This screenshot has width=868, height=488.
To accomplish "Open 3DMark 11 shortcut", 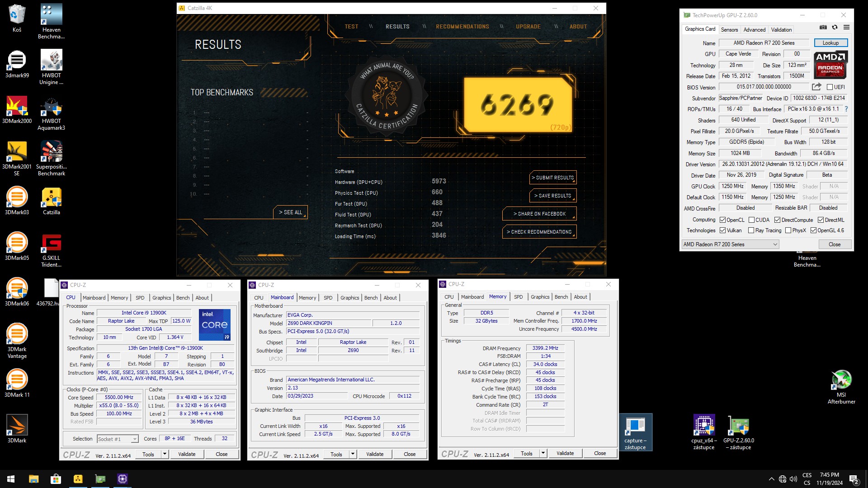I will point(17,383).
